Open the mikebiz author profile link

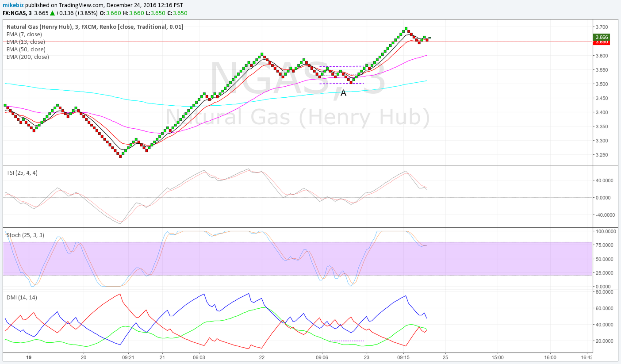coord(13,5)
